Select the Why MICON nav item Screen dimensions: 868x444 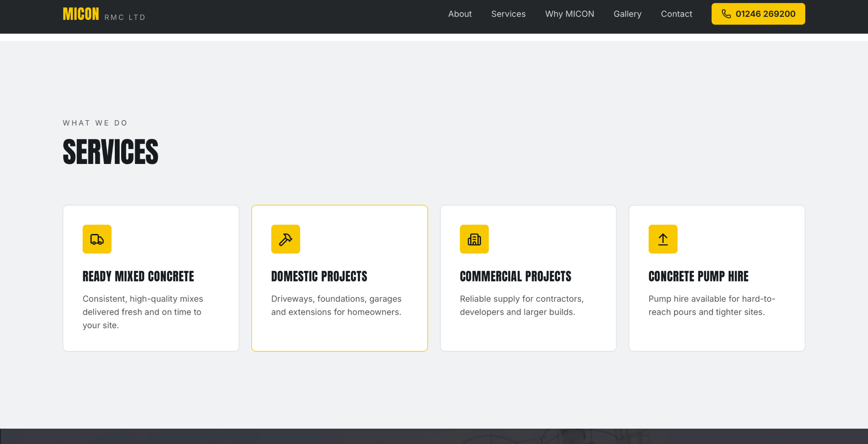(x=570, y=14)
